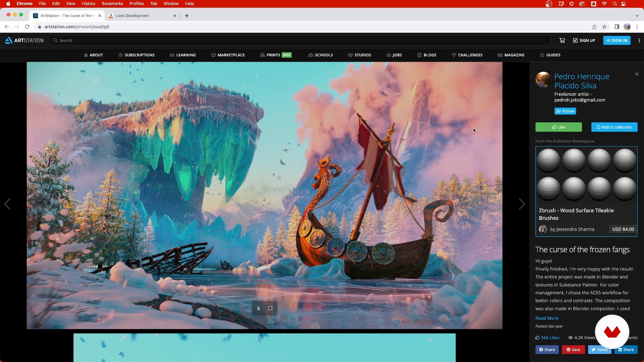The image size is (644, 362).
Task: Go back in Chrome
Action: [7, 27]
